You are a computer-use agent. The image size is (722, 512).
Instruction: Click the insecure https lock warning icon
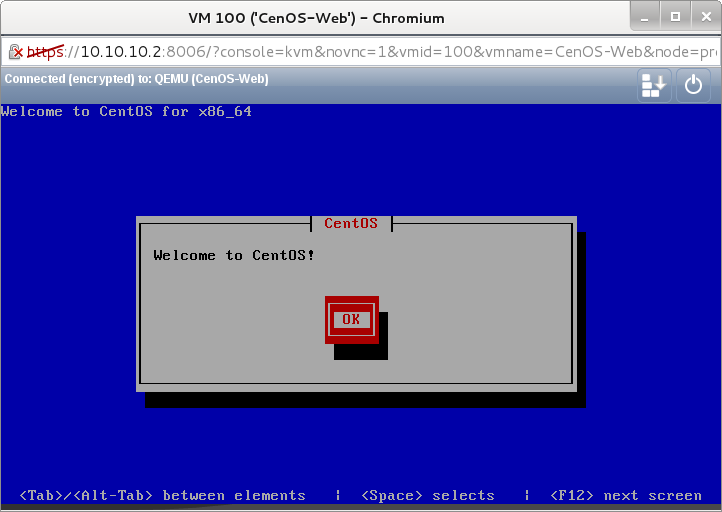point(16,52)
